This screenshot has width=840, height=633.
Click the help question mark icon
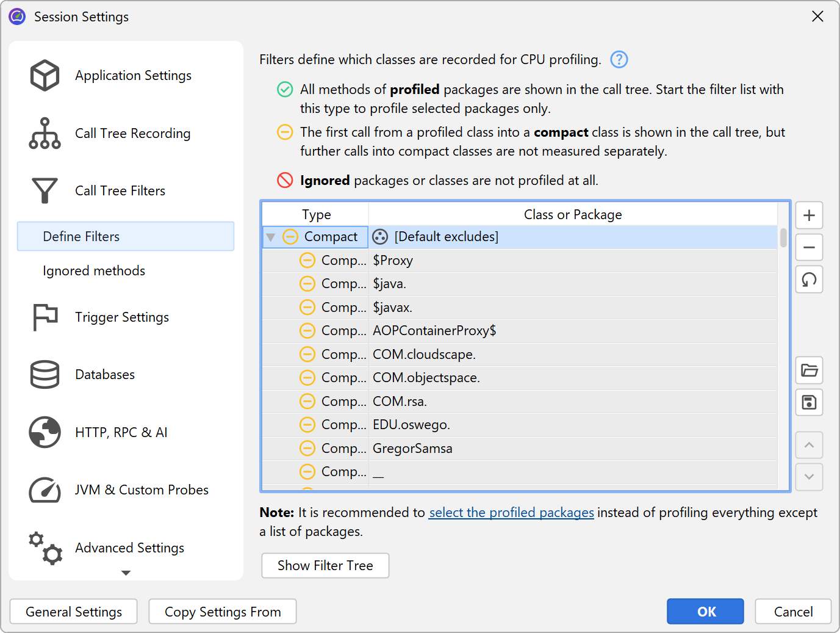click(x=619, y=59)
